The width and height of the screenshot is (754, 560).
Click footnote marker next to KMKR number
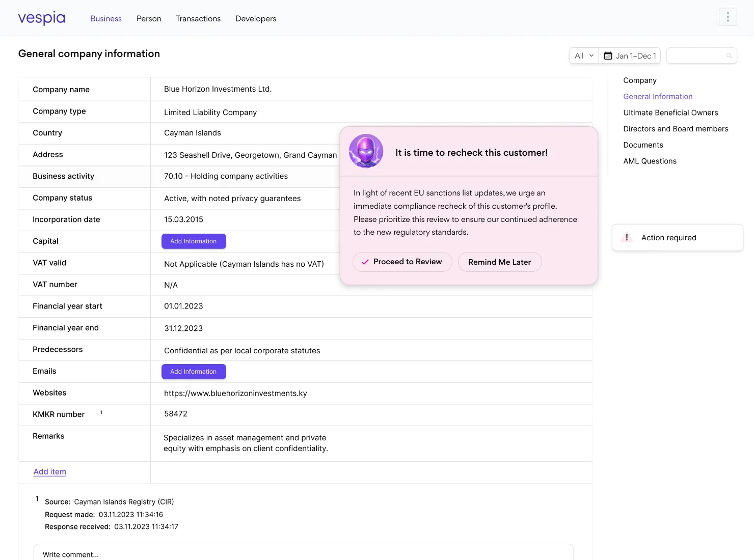point(101,411)
